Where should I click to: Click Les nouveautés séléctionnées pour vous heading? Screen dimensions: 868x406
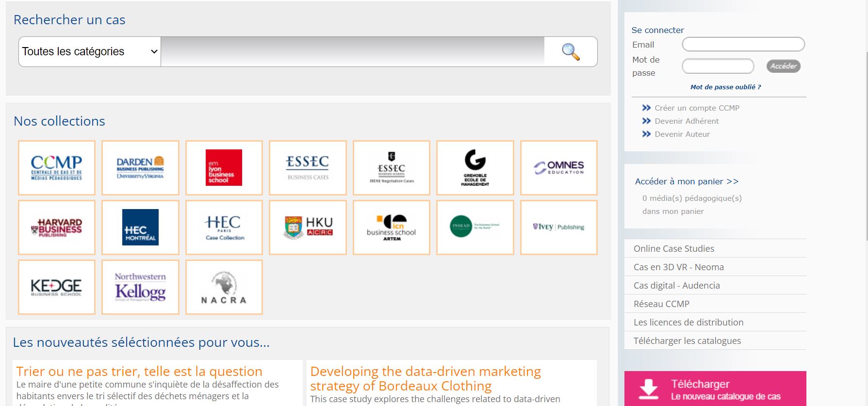pyautogui.click(x=141, y=342)
